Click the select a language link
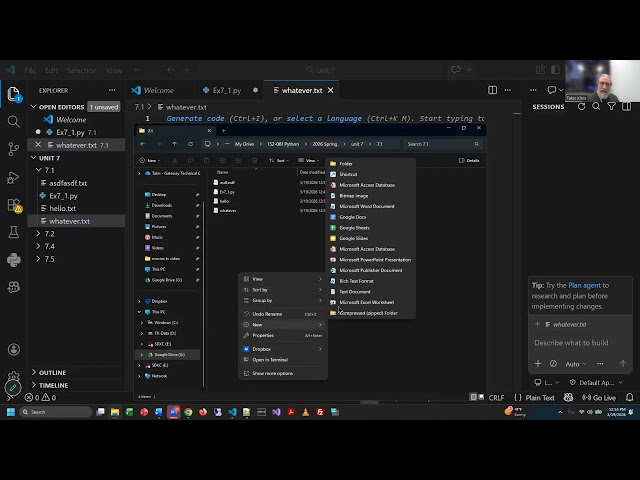The image size is (640, 480). pyautogui.click(x=324, y=118)
